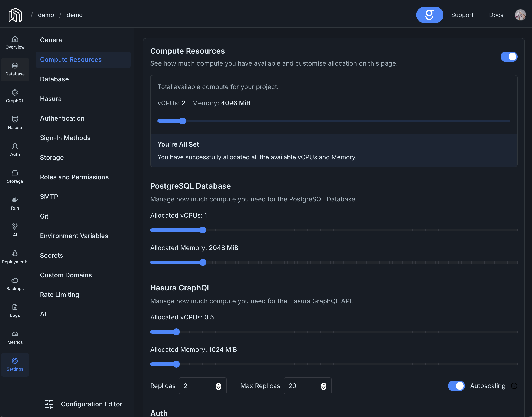Screen dimensions: 532x417
Task: Open the GraphQL sidebar icon
Action: coord(15,92)
